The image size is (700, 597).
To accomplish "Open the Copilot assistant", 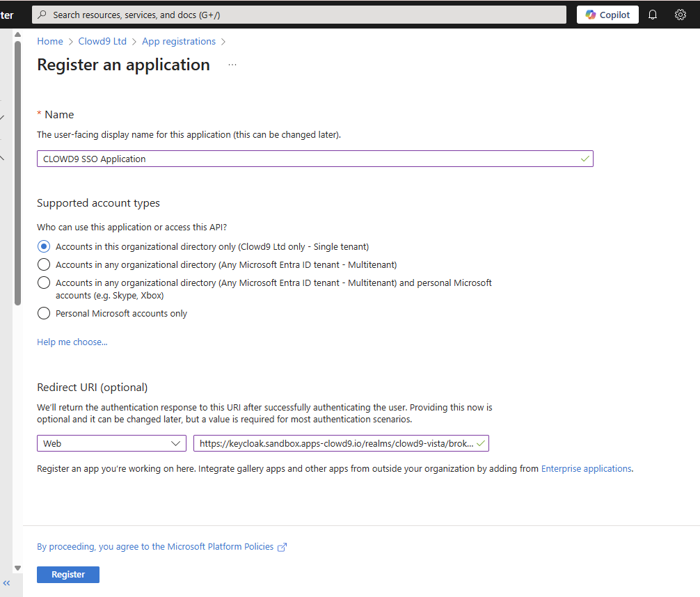I will (607, 15).
